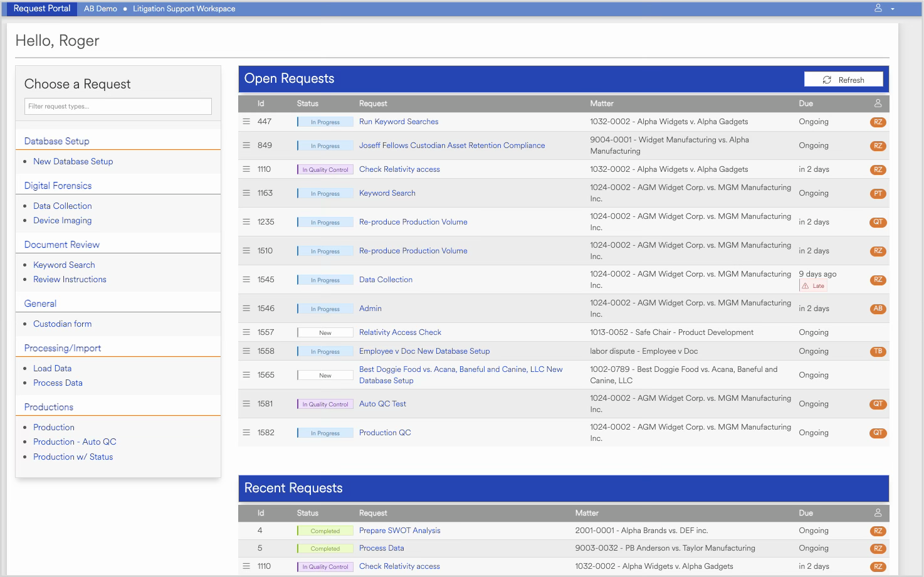Open Process Data recent request 5
924x577 pixels.
381,548
